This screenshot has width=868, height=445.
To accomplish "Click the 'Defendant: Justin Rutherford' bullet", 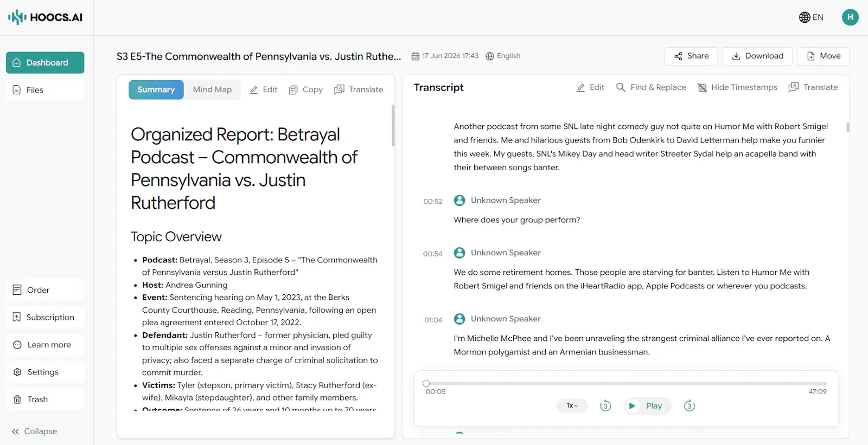I will 260,354.
